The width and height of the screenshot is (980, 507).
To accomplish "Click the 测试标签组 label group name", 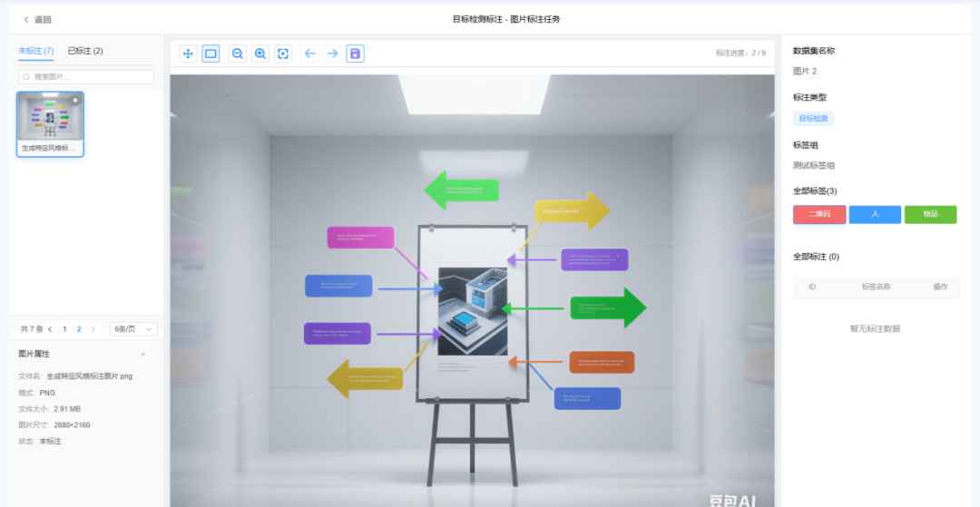I will (814, 165).
